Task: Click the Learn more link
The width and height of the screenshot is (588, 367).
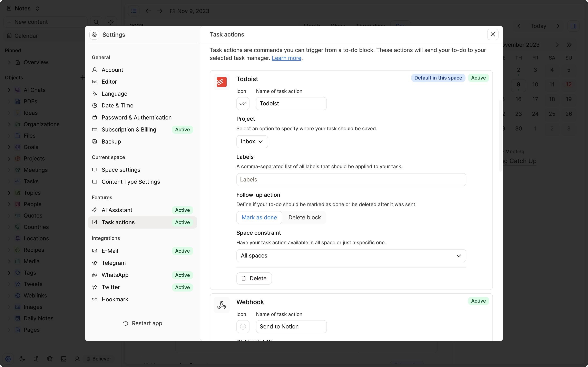Action: tap(286, 58)
